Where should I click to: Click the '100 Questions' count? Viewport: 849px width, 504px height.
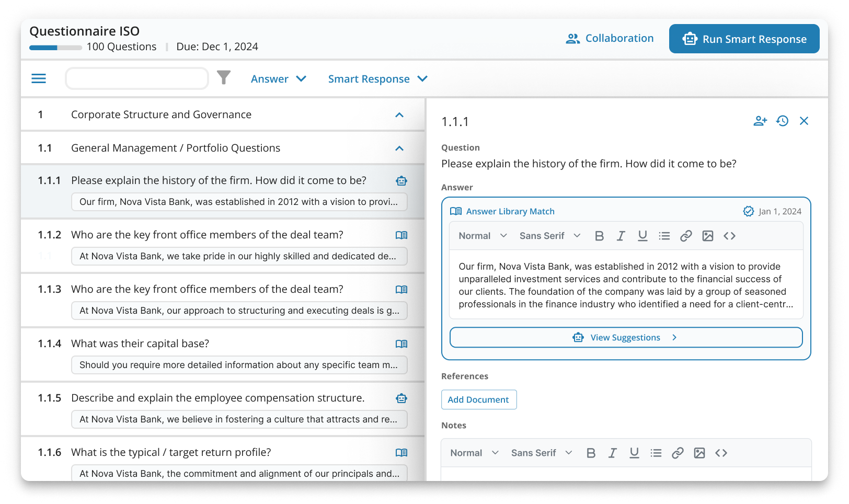coord(121,47)
